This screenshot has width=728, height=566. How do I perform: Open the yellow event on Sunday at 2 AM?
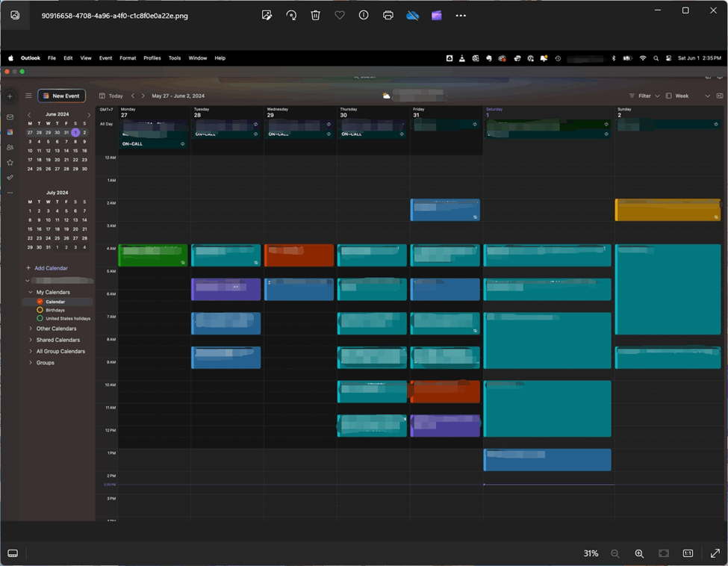point(668,210)
